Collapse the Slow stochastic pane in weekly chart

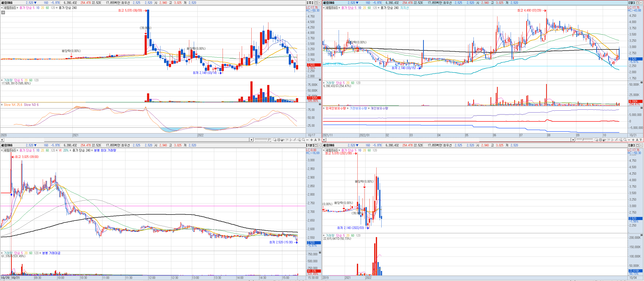click(x=320, y=104)
